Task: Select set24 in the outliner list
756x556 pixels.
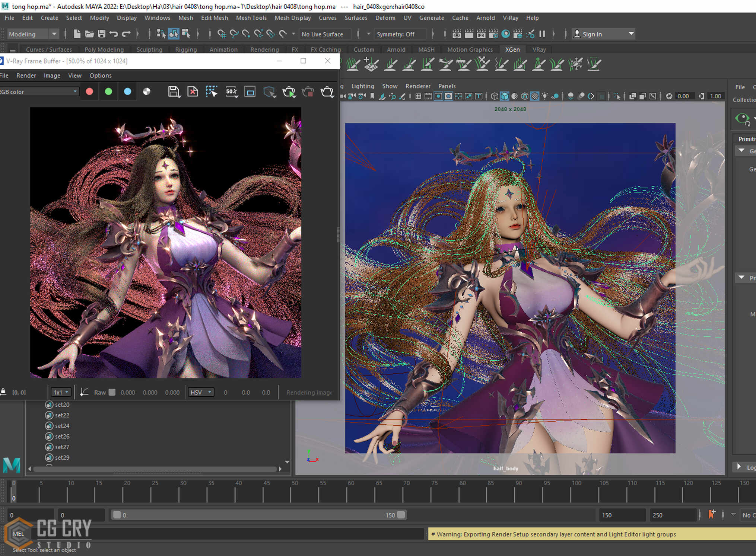Action: 62,426
